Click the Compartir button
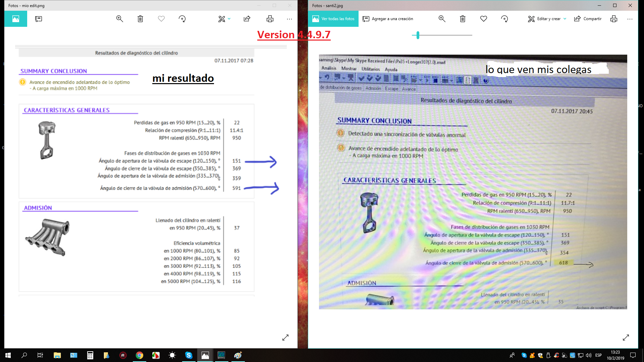 click(588, 19)
